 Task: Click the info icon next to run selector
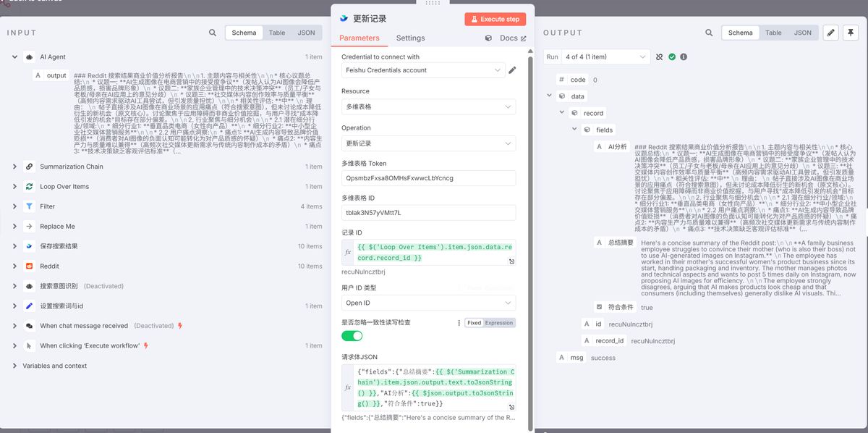point(684,56)
